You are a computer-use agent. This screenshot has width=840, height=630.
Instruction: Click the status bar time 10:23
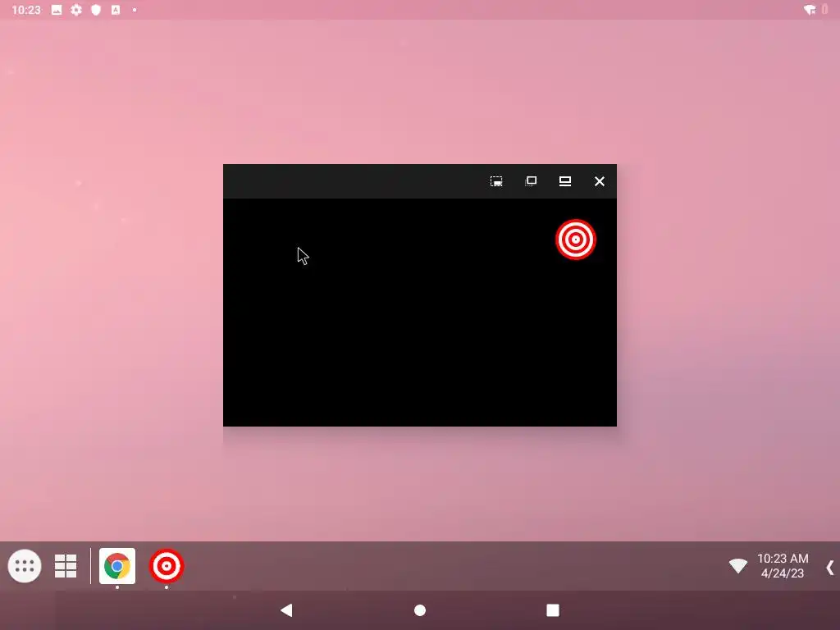(26, 10)
